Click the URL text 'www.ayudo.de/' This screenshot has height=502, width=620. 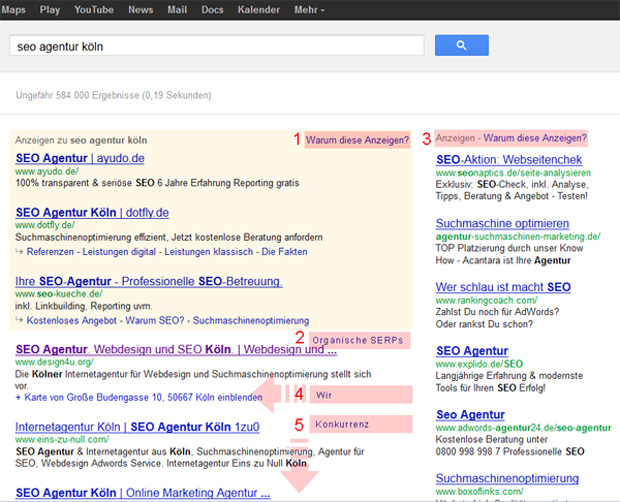47,171
